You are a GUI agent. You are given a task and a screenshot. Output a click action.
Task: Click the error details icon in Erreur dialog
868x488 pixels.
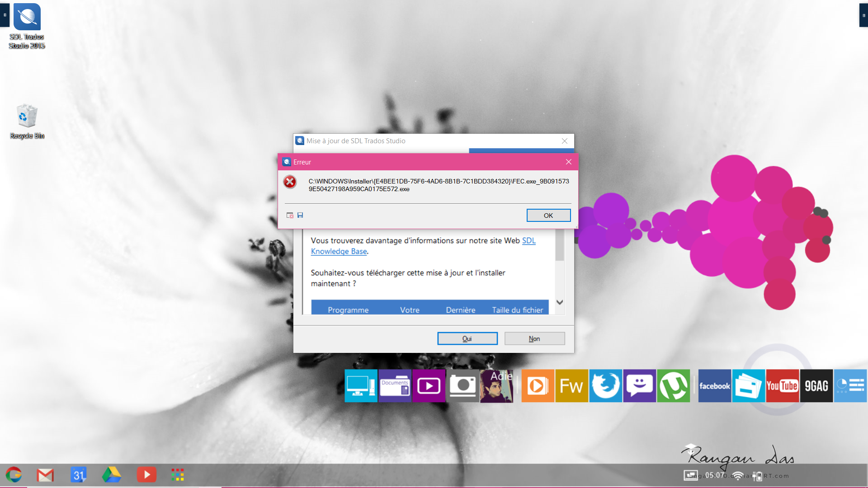click(290, 215)
